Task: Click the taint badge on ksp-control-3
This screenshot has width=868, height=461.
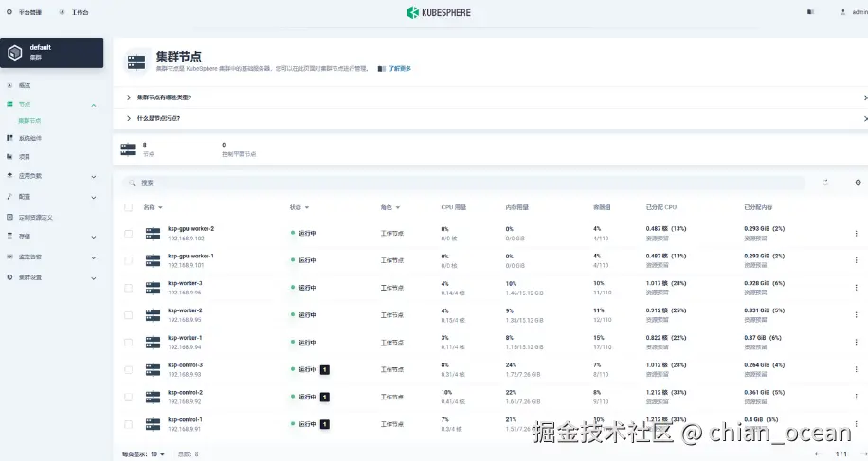Action: click(x=324, y=369)
